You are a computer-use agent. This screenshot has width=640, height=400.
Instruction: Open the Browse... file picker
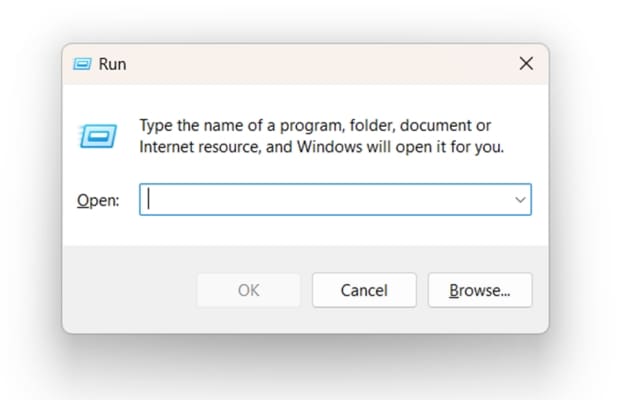tap(480, 290)
